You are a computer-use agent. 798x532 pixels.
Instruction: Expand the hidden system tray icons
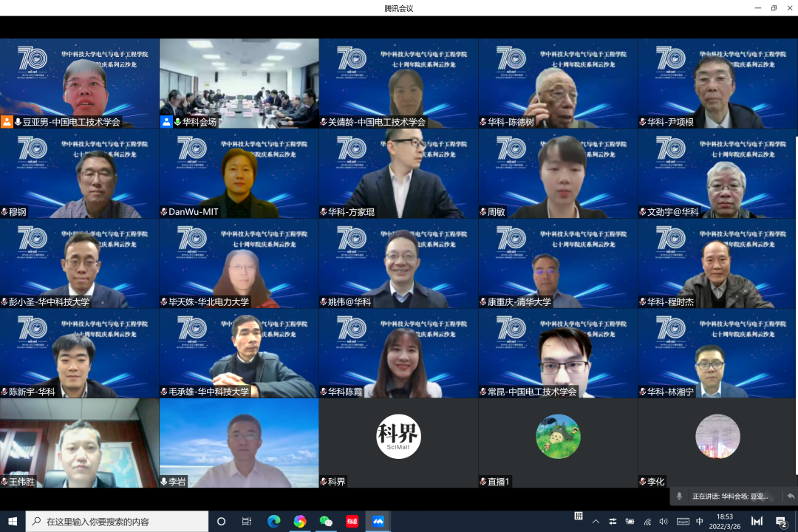[596, 522]
